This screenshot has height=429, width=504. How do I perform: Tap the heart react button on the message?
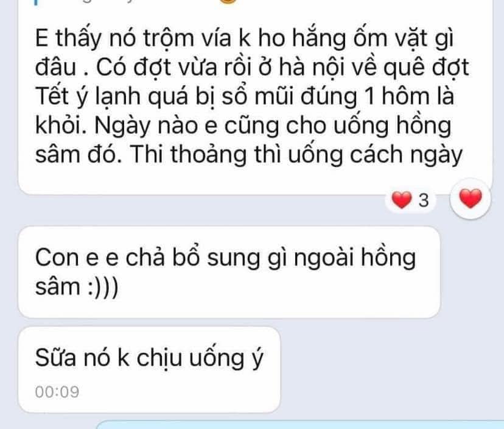471,199
